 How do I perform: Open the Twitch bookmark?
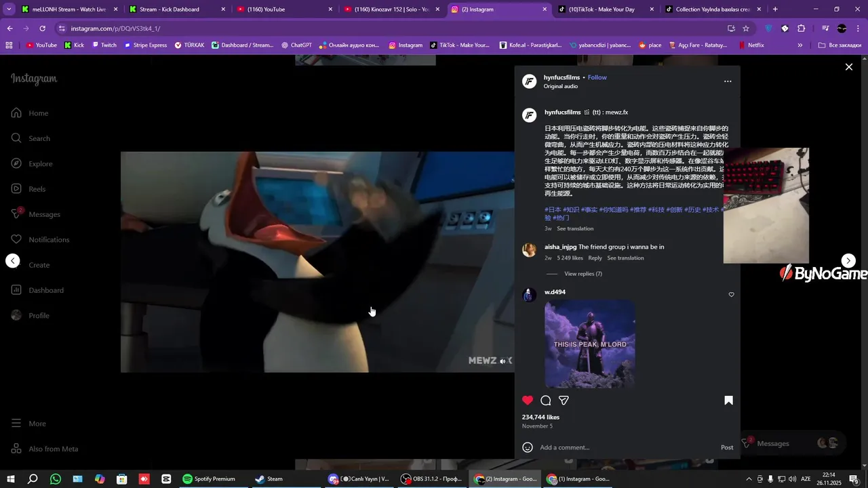[104, 45]
